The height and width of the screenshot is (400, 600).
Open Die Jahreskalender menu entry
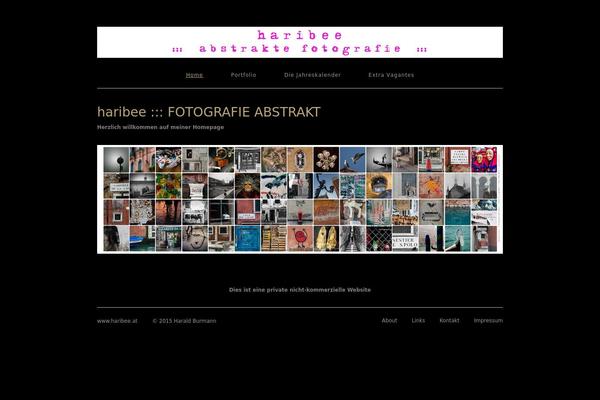click(312, 75)
